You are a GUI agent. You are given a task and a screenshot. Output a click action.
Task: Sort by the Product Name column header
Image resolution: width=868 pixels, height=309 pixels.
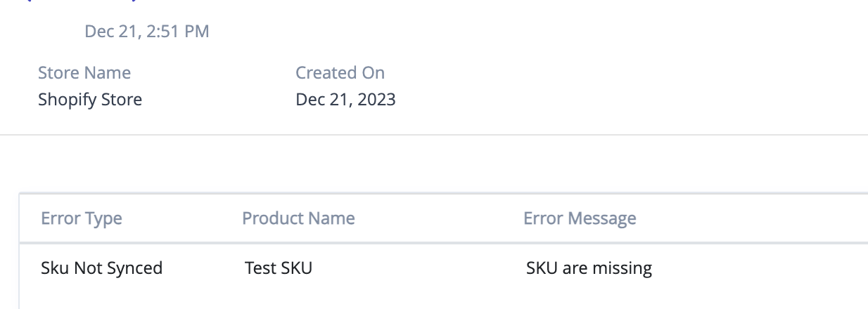pos(298,218)
